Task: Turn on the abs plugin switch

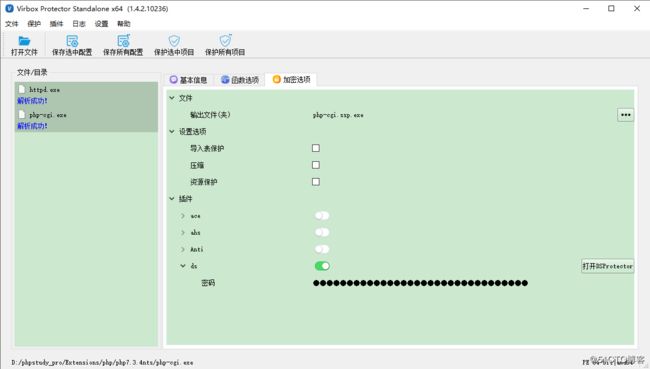Action: point(322,232)
